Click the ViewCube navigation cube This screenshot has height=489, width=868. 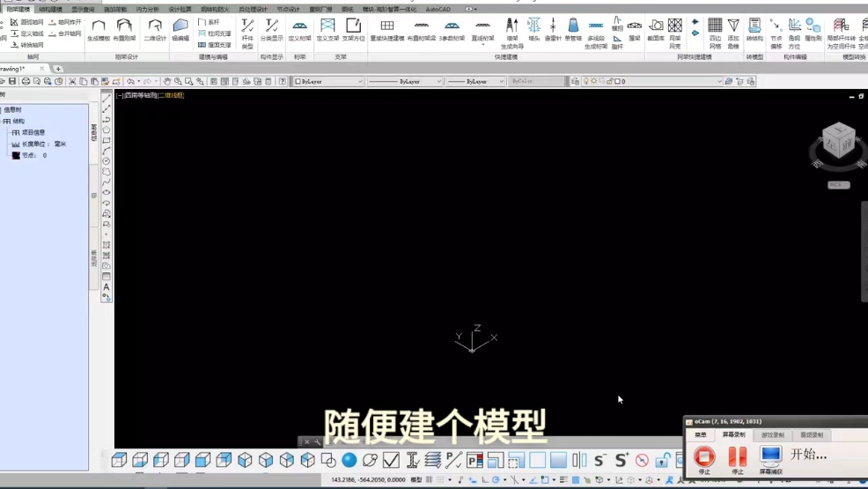coord(839,141)
